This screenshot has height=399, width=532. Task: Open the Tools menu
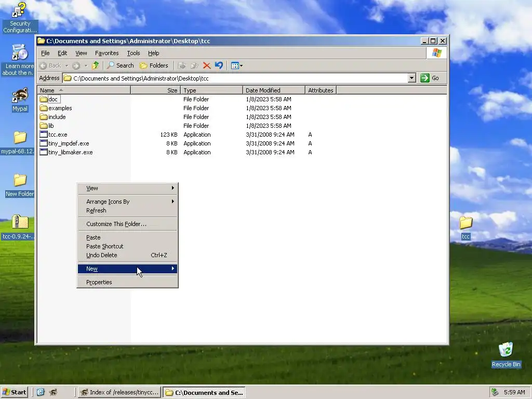click(x=134, y=53)
